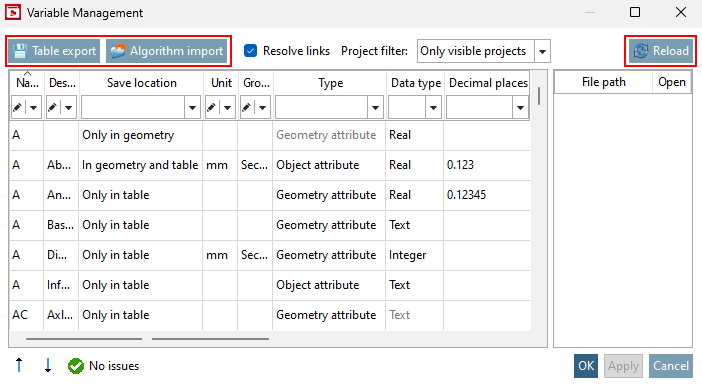Viewport: 702px width, 386px height.
Task: Open the Algorithm import function
Action: [x=167, y=51]
